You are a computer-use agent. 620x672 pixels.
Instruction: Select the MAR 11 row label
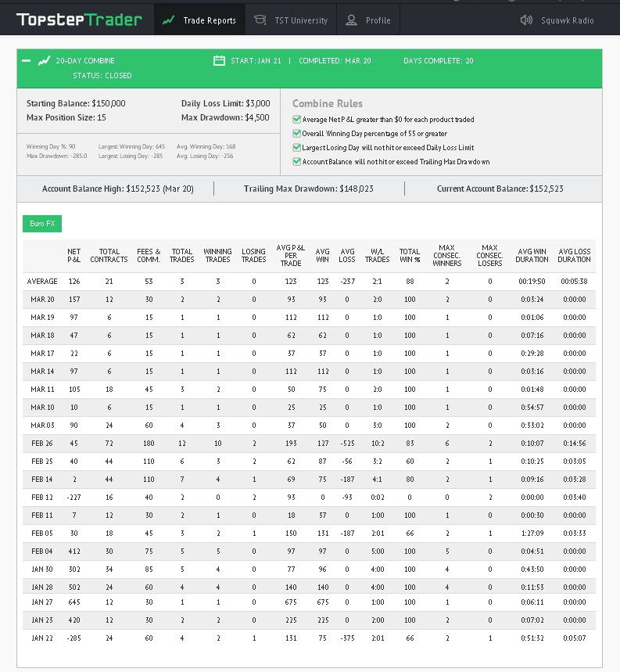[x=42, y=390]
